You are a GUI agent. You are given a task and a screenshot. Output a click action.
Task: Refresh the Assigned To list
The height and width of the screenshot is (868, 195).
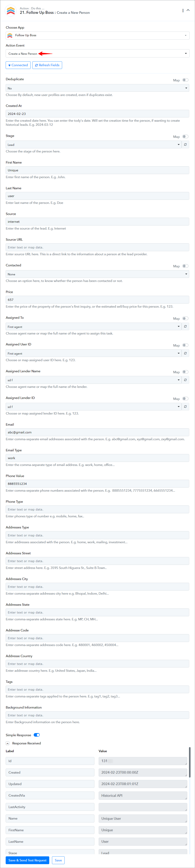pyautogui.click(x=185, y=327)
